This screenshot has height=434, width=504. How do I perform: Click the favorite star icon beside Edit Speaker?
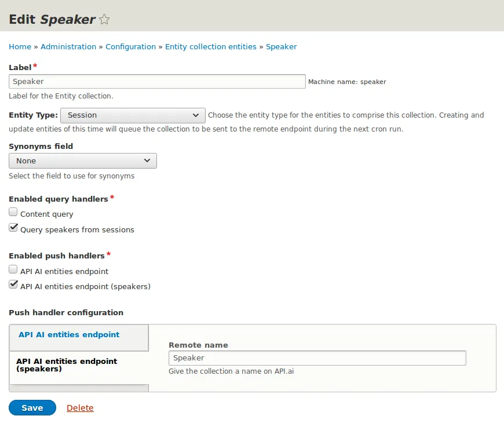104,20
